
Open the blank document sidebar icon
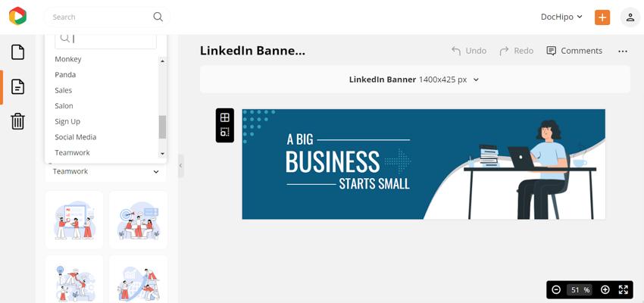point(17,52)
